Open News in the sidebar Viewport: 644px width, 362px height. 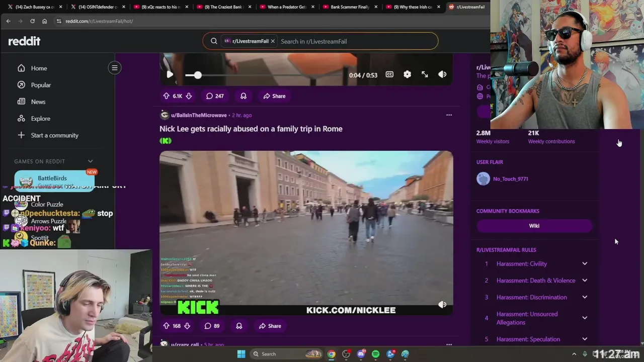click(38, 102)
